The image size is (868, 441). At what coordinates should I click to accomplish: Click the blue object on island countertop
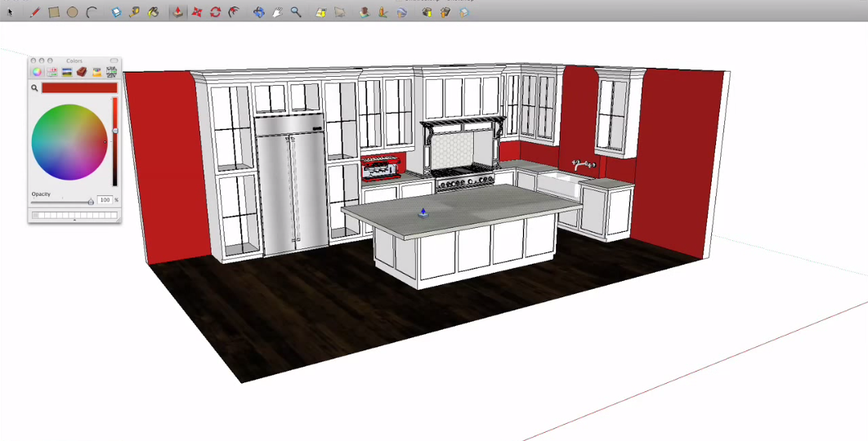point(423,212)
